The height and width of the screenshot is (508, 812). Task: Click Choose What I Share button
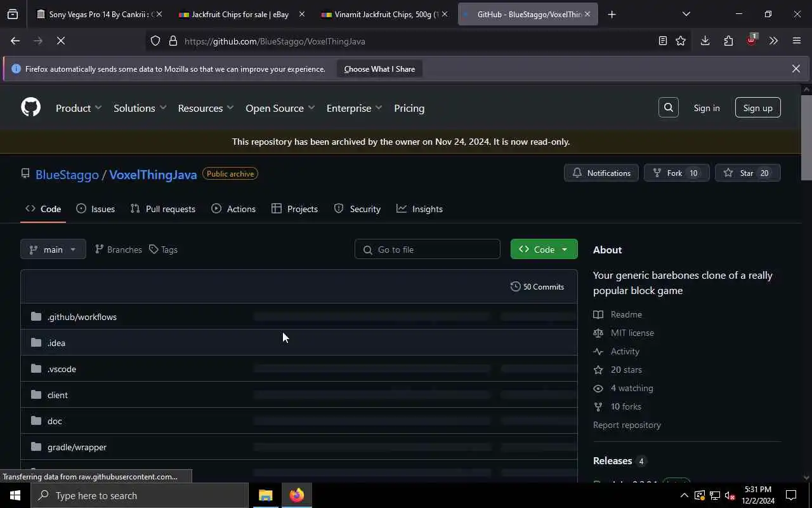coord(379,69)
